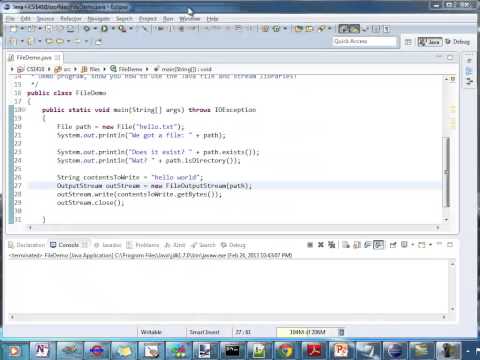Click main(String[]) method breadcrumb item

pyautogui.click(x=183, y=69)
